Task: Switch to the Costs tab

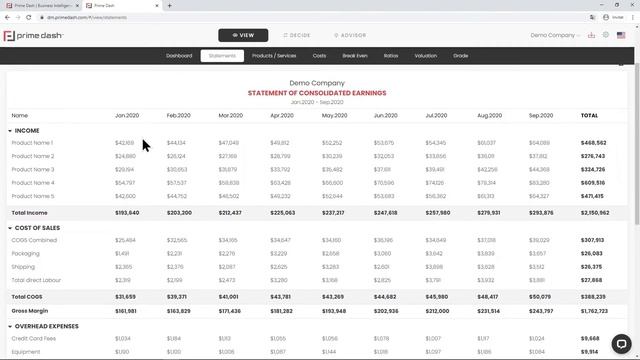Action: coord(319,56)
